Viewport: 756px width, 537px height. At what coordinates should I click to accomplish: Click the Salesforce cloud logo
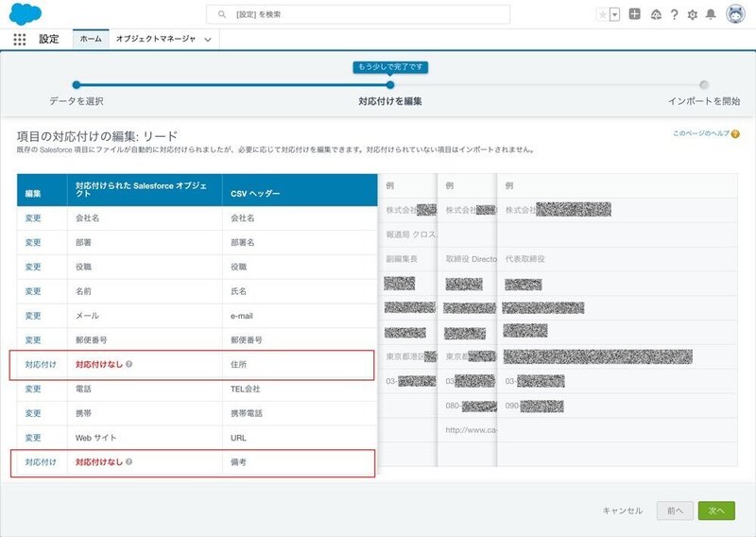26,14
